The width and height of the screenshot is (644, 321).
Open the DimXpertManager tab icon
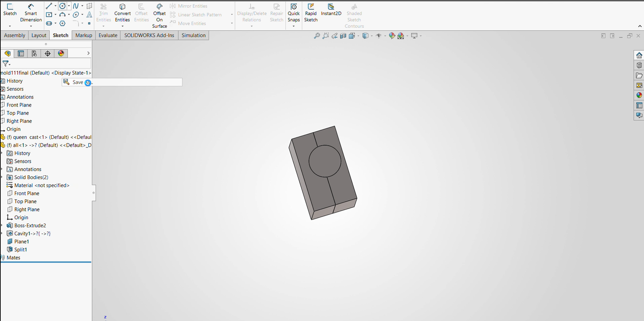pyautogui.click(x=48, y=53)
